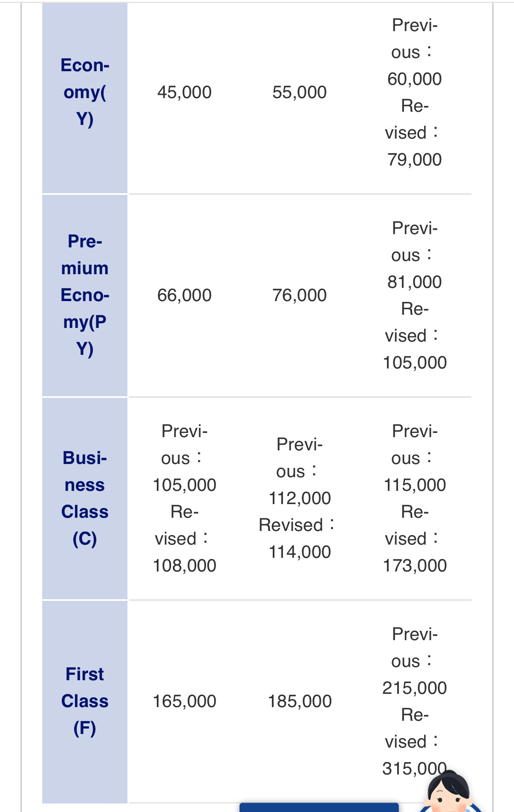This screenshot has width=514, height=812.
Task: Click the 55,000 Economy mileage cell
Action: tap(299, 92)
